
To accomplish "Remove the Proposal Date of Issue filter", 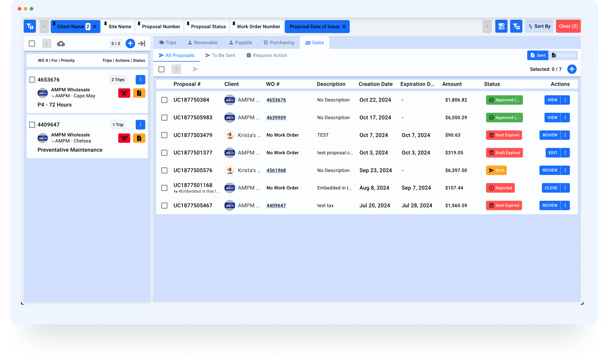I will click(x=344, y=27).
